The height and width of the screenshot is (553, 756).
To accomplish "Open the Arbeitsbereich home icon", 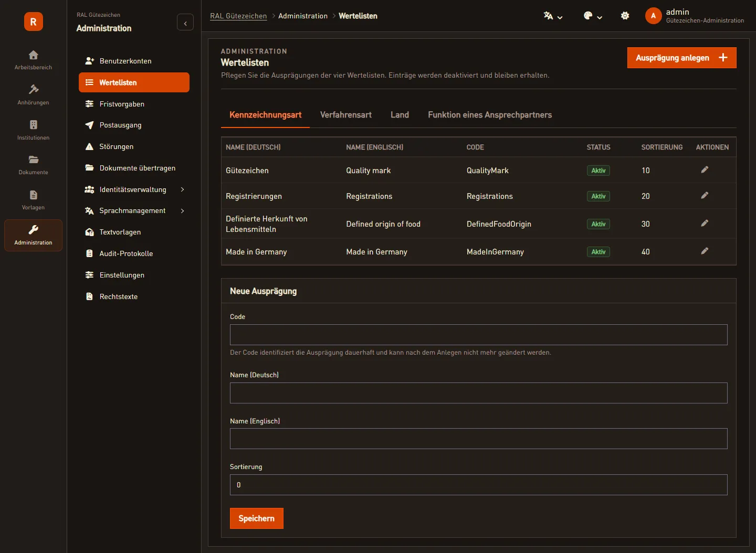I will coord(33,55).
